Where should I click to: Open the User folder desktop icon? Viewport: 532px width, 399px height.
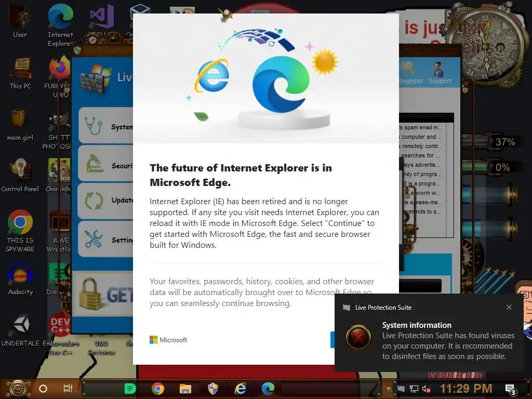click(x=20, y=21)
